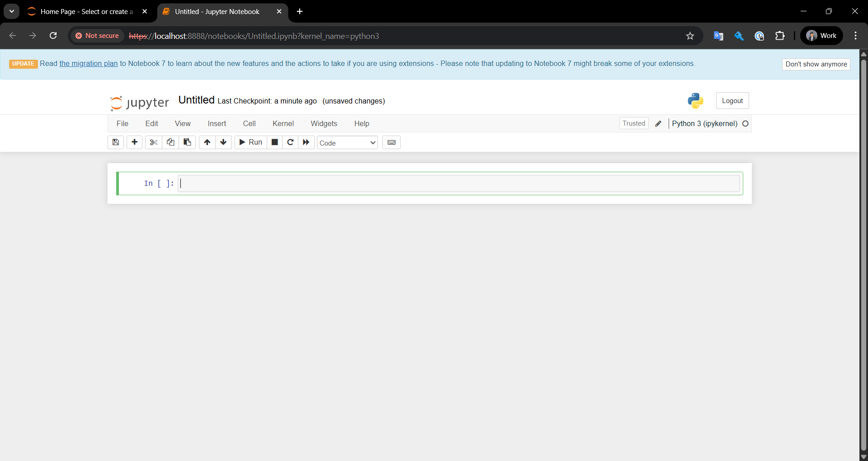Open the Cell menu
Image resolution: width=868 pixels, height=461 pixels.
[249, 123]
